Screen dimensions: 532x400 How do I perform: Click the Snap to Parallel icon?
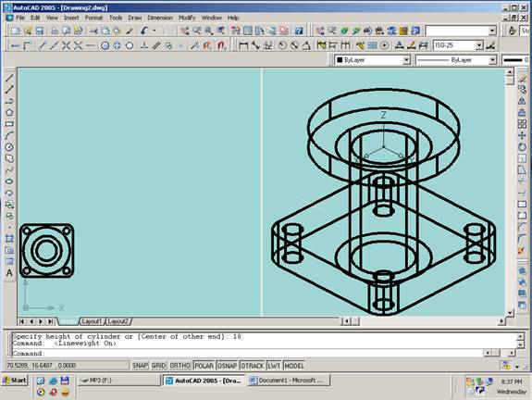click(156, 45)
